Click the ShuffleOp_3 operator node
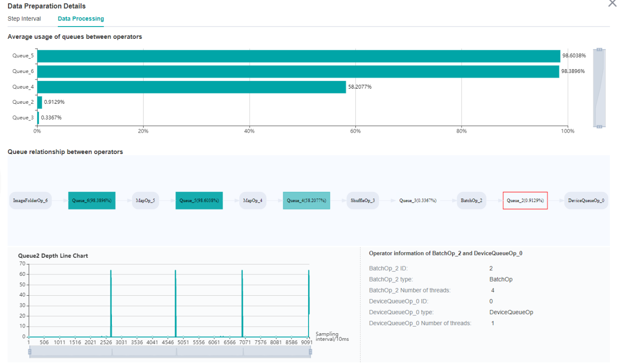This screenshot has height=364, width=626. point(363,200)
